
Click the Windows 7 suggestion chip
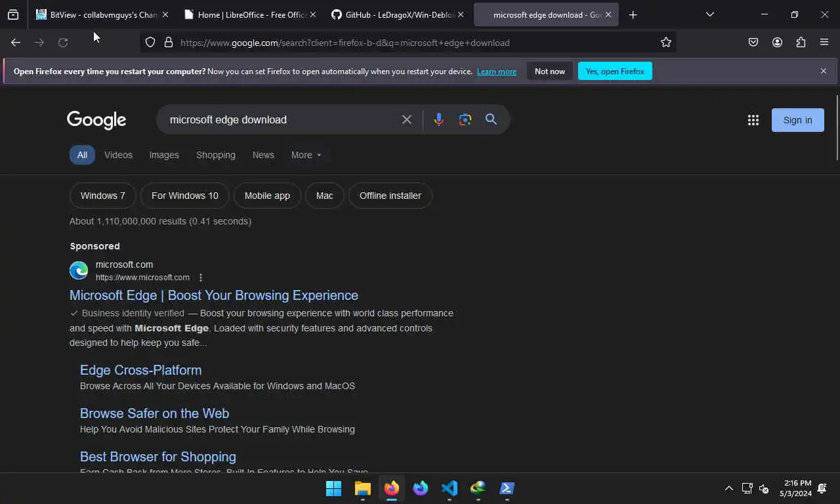(103, 196)
